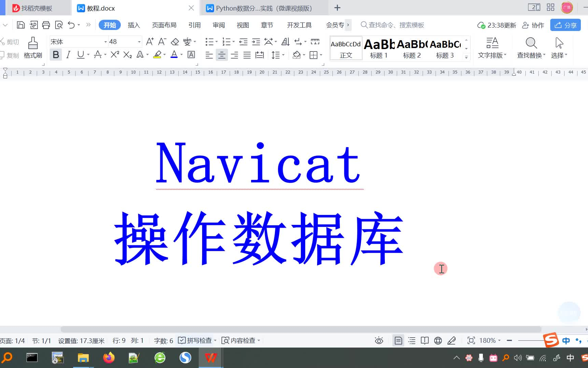The image size is (588, 368).
Task: Align text left
Action: (209, 55)
